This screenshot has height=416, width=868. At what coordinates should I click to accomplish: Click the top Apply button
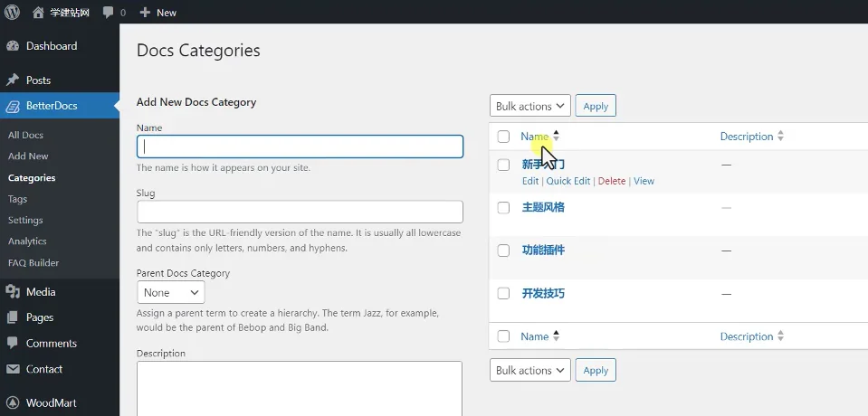(x=596, y=106)
